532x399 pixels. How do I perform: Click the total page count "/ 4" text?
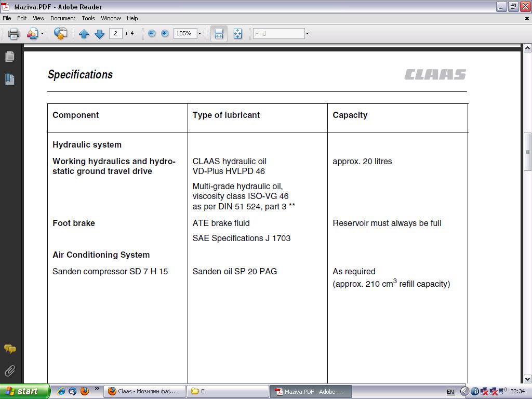[129, 33]
